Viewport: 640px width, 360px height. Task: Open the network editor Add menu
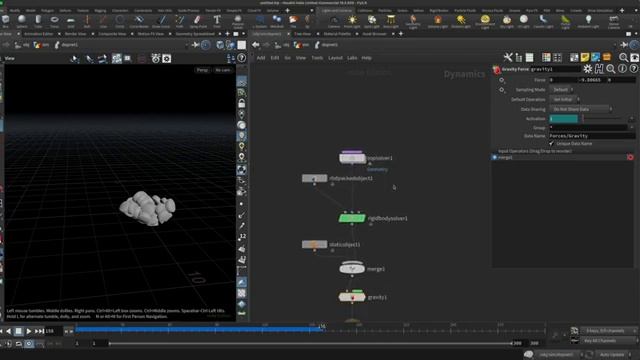click(260, 58)
